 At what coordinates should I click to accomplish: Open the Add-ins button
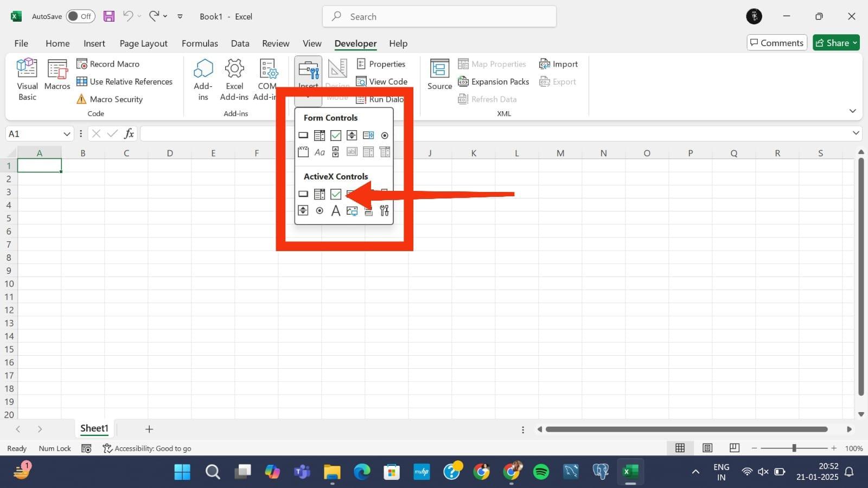pos(203,80)
